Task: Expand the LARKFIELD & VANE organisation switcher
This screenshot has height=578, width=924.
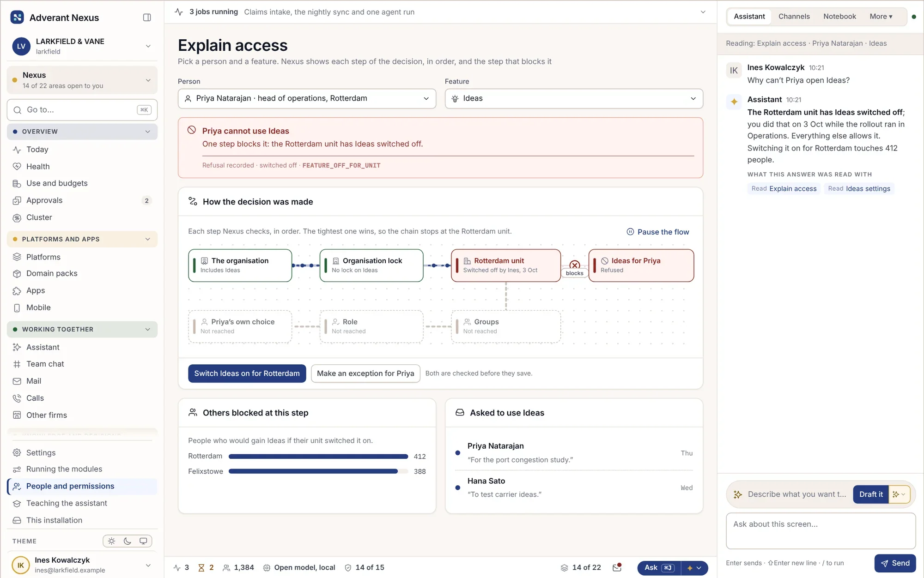Action: coord(82,46)
